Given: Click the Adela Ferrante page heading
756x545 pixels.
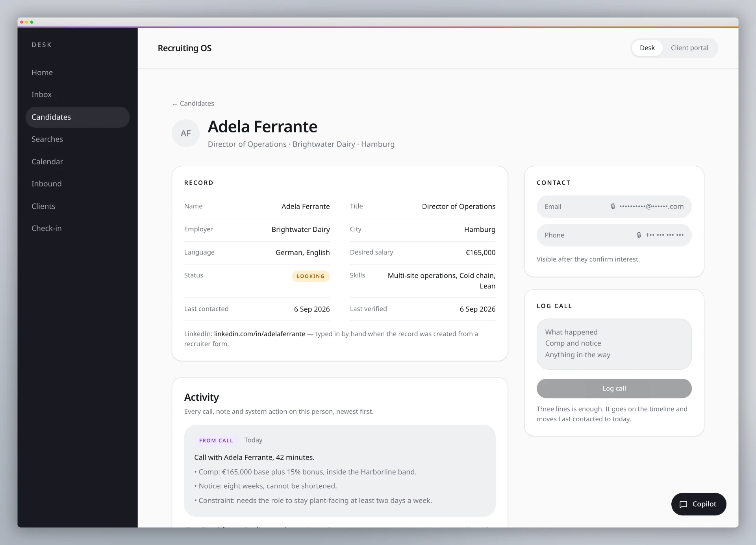Looking at the screenshot, I should pyautogui.click(x=263, y=126).
